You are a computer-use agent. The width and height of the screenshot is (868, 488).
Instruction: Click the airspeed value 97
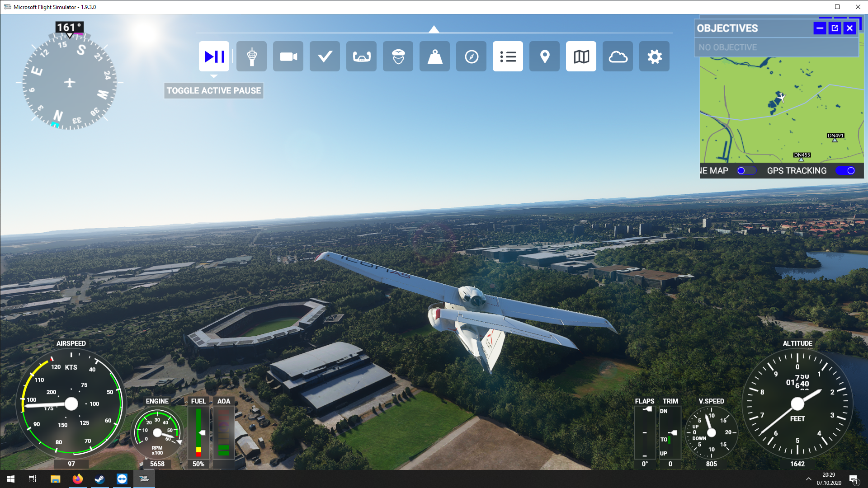pyautogui.click(x=71, y=464)
